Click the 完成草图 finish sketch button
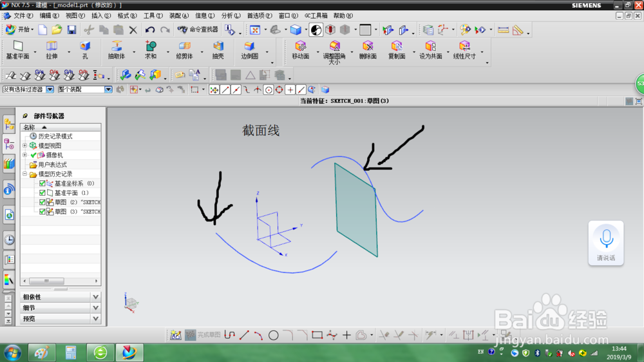644x362 pixels. [x=203, y=336]
